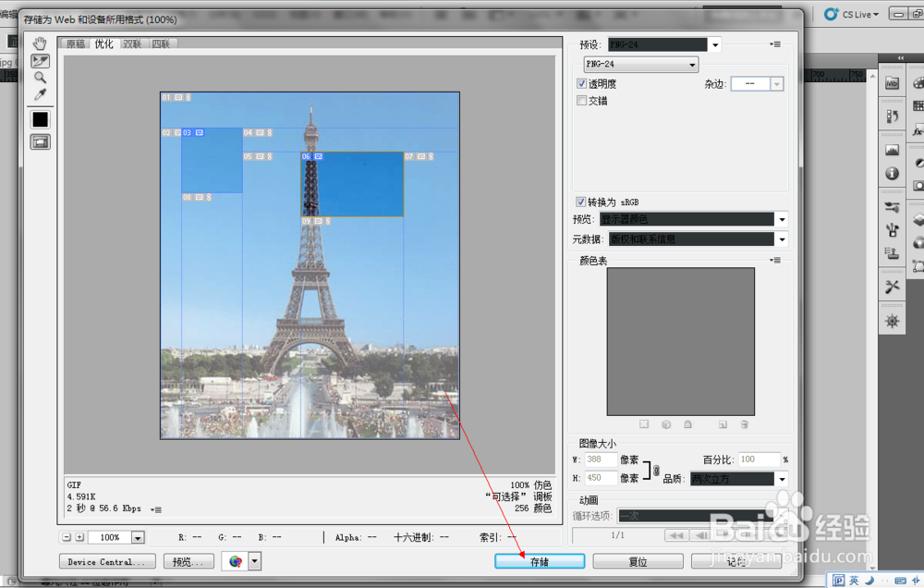This screenshot has width=924, height=588.
Task: Collapse the Photoshop panel dock arrows
Action: click(900, 58)
